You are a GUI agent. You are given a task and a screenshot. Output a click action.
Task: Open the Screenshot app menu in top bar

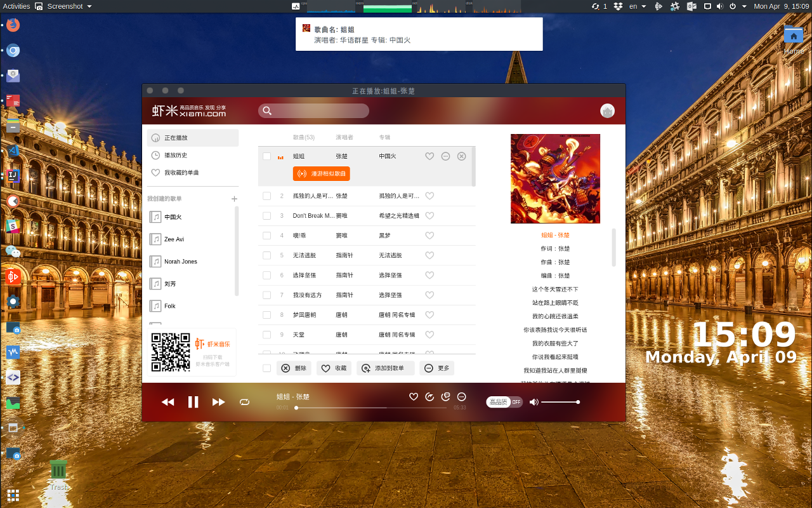click(x=63, y=6)
